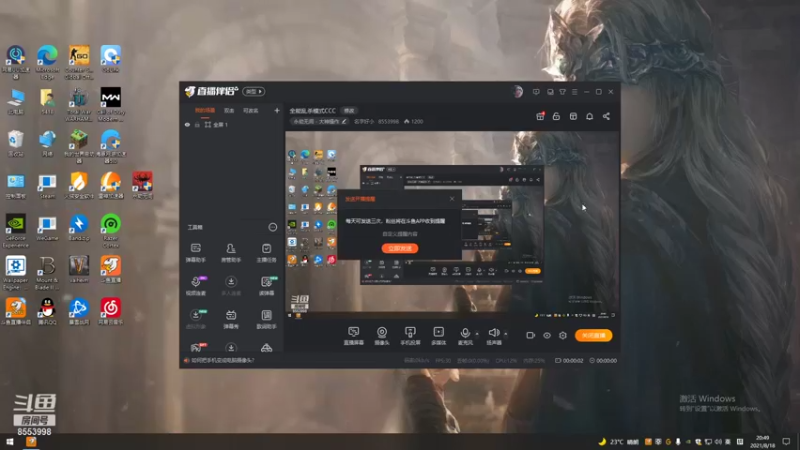This screenshot has height=450, width=800.
Task: Expand the microphone options arrow
Action: 477,334
